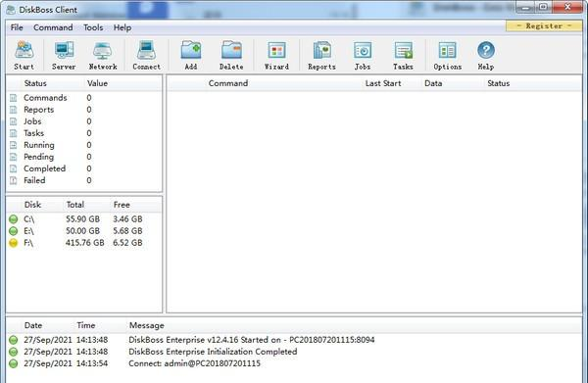Click the Free column header
Image resolution: width=588 pixels, height=383 pixels.
122,205
